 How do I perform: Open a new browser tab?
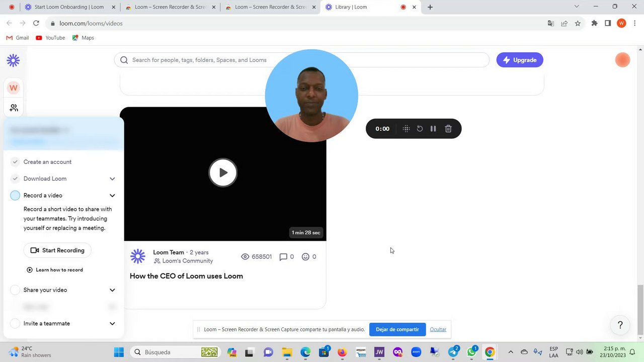pyautogui.click(x=430, y=7)
